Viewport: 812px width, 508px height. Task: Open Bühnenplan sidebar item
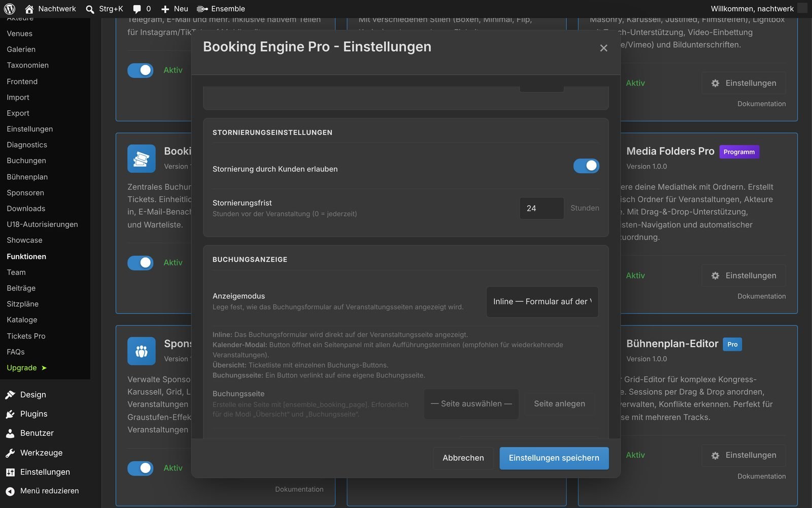27,177
